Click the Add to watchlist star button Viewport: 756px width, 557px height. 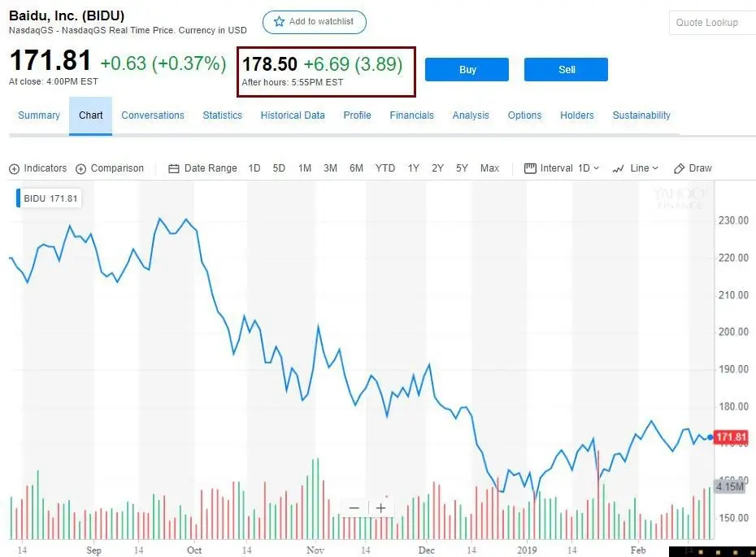(x=314, y=22)
